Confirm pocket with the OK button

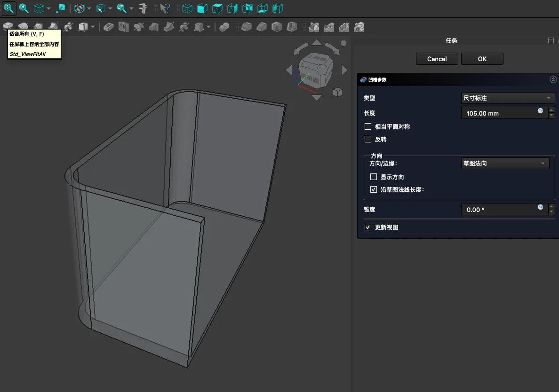pos(482,59)
